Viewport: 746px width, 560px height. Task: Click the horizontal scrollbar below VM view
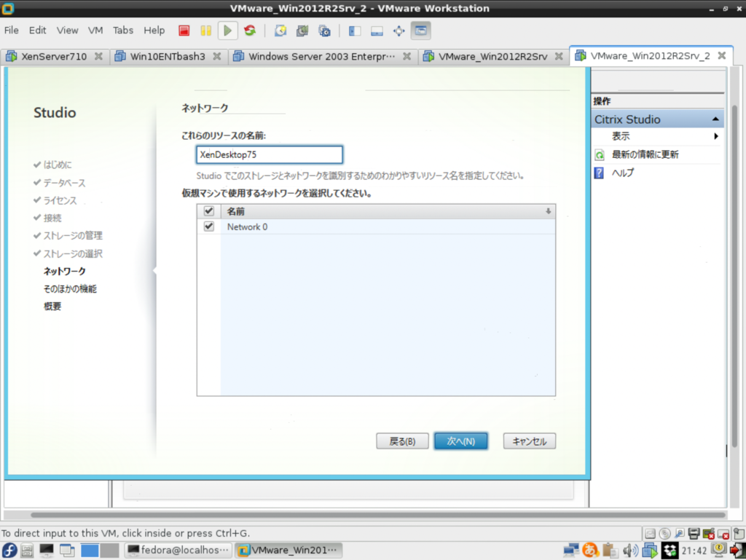click(x=378, y=515)
